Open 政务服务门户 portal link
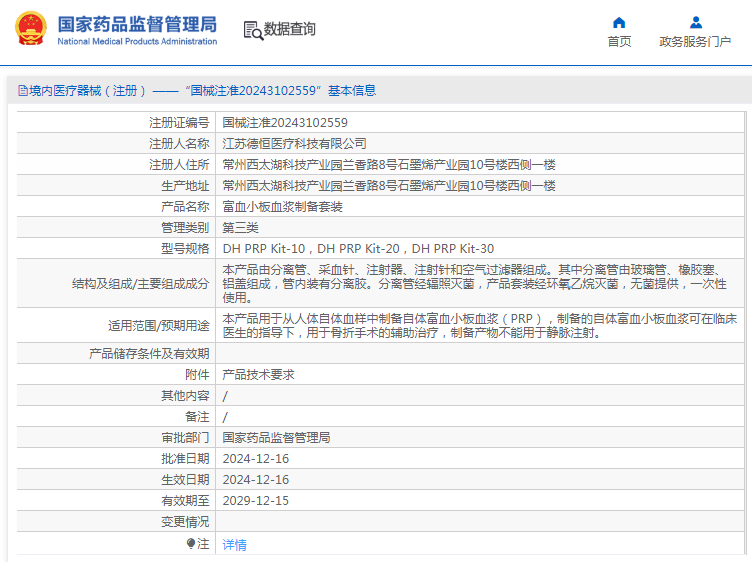This screenshot has height=562, width=752. pyautogui.click(x=695, y=42)
